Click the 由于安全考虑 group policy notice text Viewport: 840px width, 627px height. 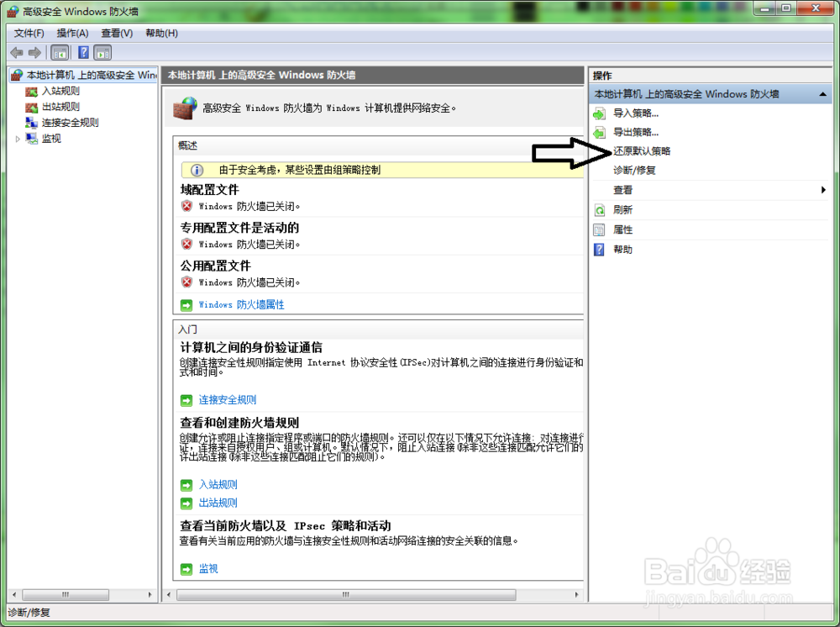(300, 171)
